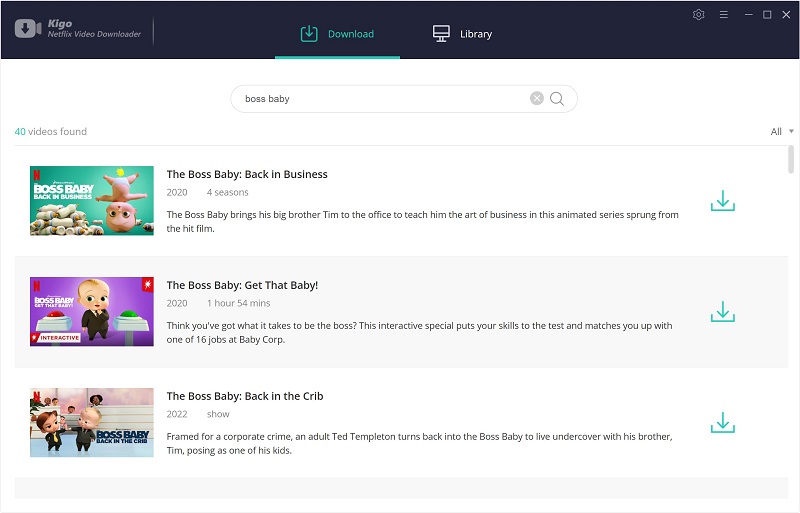Click the 40 videos found text
This screenshot has width=800, height=513.
click(51, 131)
